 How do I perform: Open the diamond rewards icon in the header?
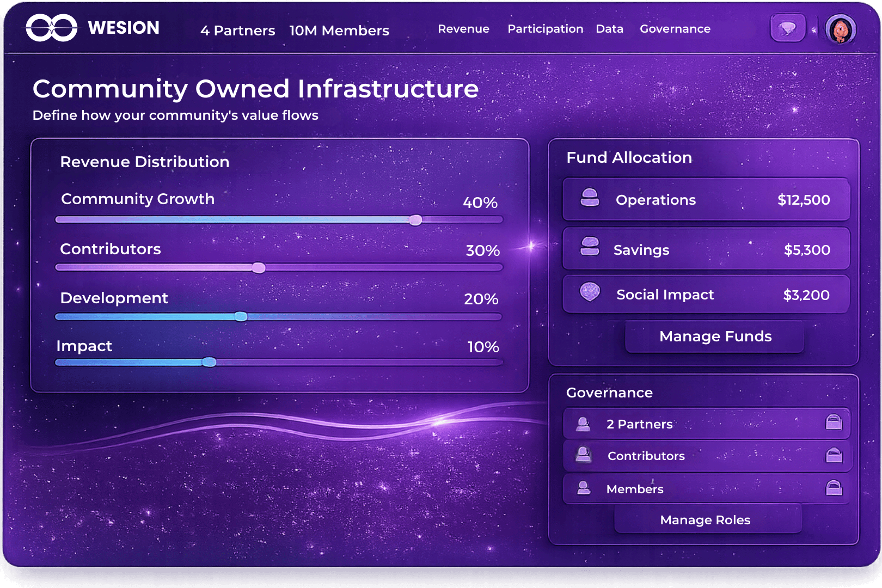(x=788, y=27)
